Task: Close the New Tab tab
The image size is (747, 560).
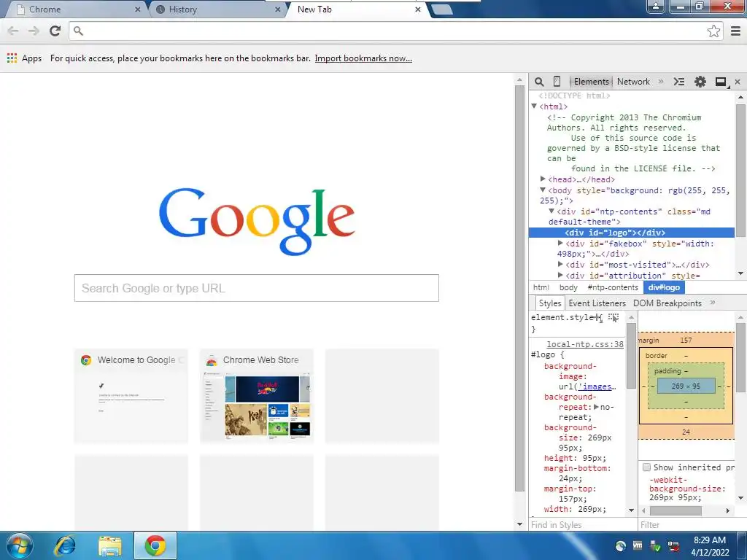Action: [418, 9]
